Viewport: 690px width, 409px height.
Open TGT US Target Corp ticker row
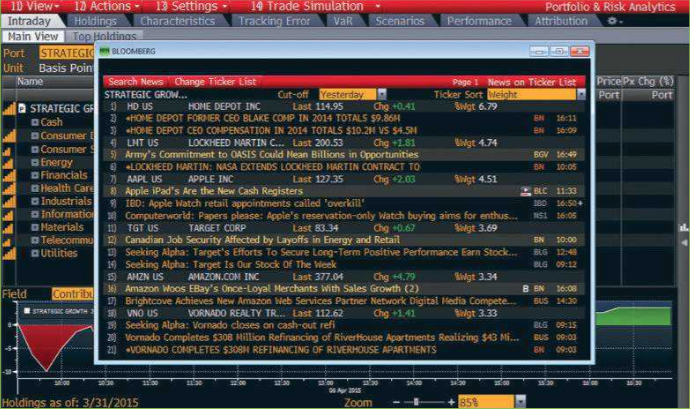coord(345,228)
